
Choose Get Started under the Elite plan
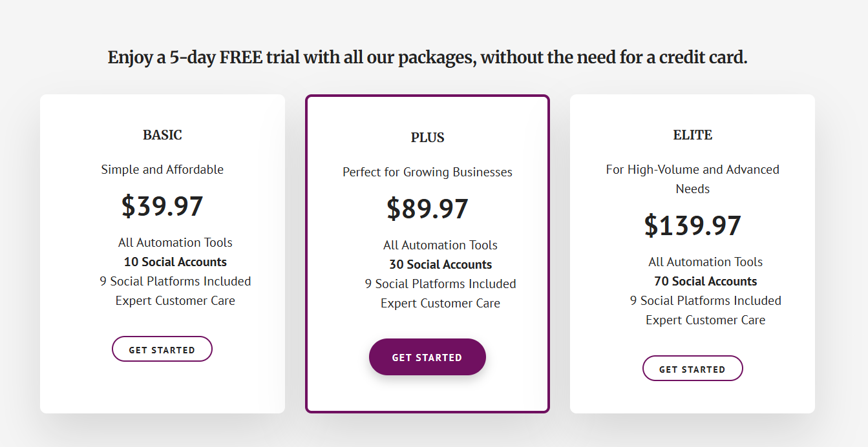692,369
